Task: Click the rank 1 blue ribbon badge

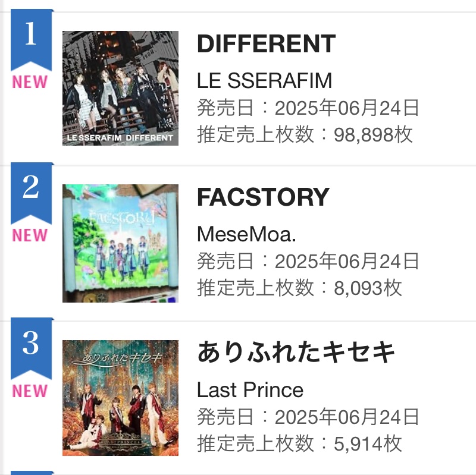Action: 32,40
